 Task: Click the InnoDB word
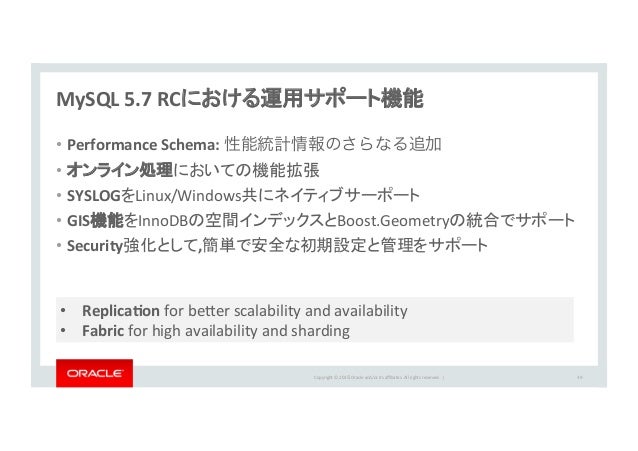(x=164, y=221)
